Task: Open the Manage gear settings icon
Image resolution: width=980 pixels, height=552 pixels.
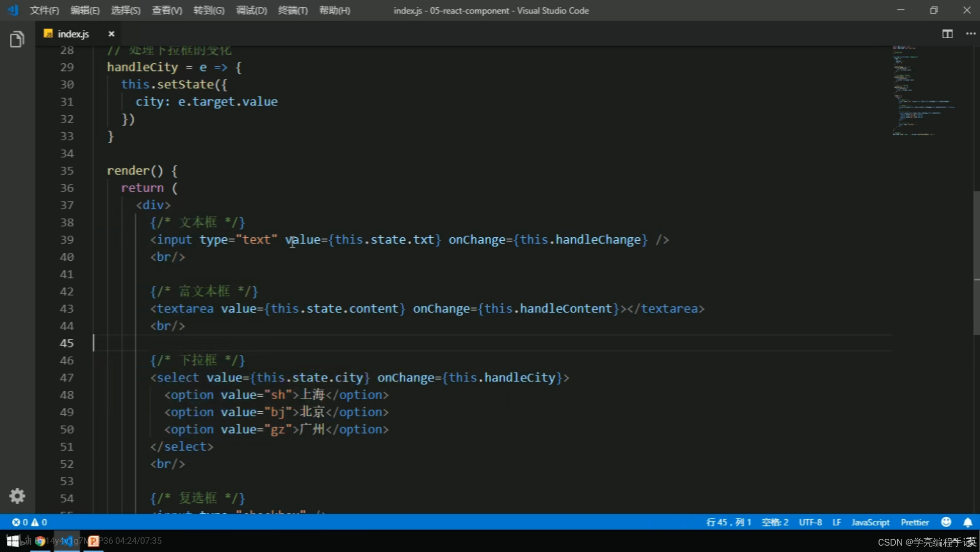Action: pos(17,496)
